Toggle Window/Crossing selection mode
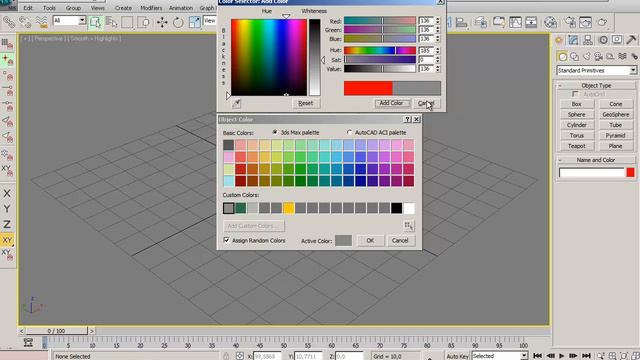This screenshot has width=640, height=360. click(x=143, y=22)
